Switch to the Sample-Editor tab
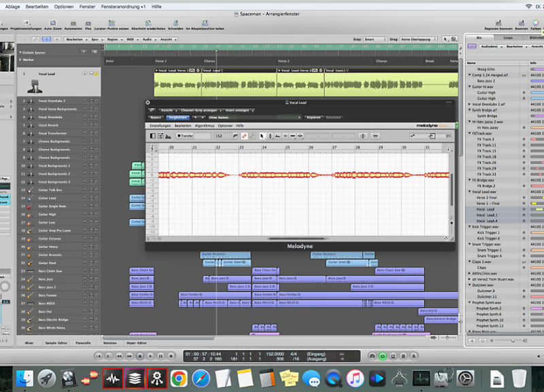The width and height of the screenshot is (544, 392). (x=56, y=343)
